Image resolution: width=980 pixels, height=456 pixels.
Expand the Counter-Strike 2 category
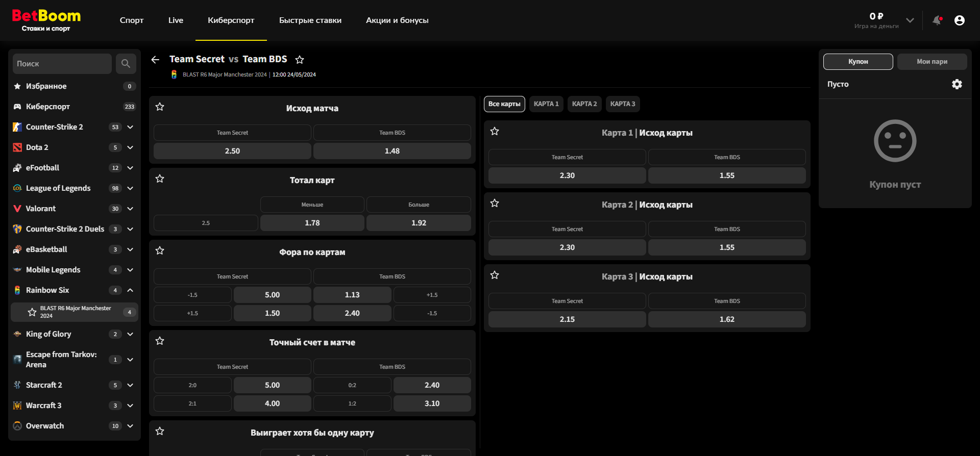(130, 127)
